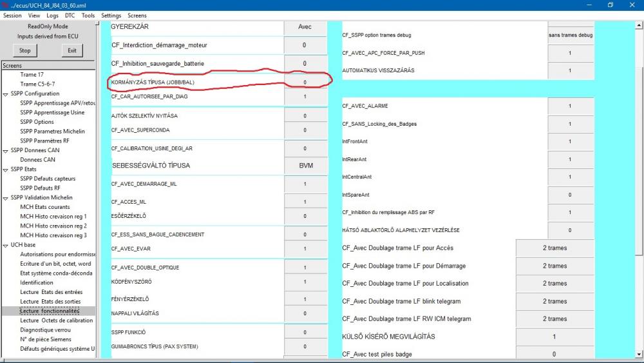Open MCH Histo crevaison reg 2

(x=53, y=226)
